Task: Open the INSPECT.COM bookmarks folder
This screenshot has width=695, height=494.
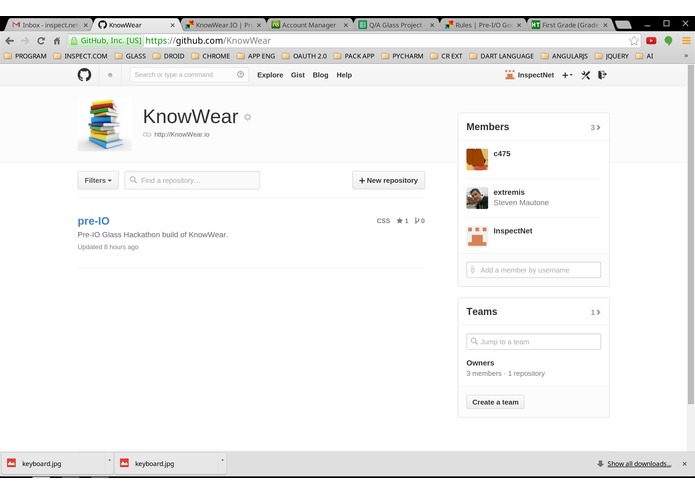Action: (80, 56)
